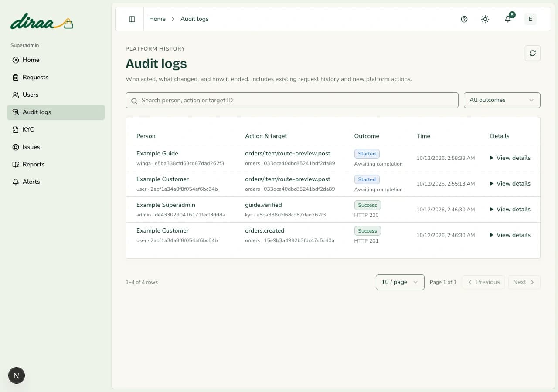Image resolution: width=558 pixels, height=392 pixels.
Task: Click the Audit logs breadcrumb
Action: click(x=194, y=19)
